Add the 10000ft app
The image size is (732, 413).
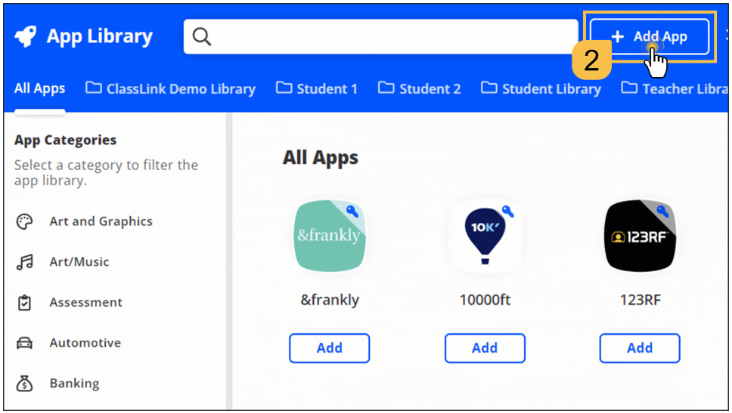point(484,348)
